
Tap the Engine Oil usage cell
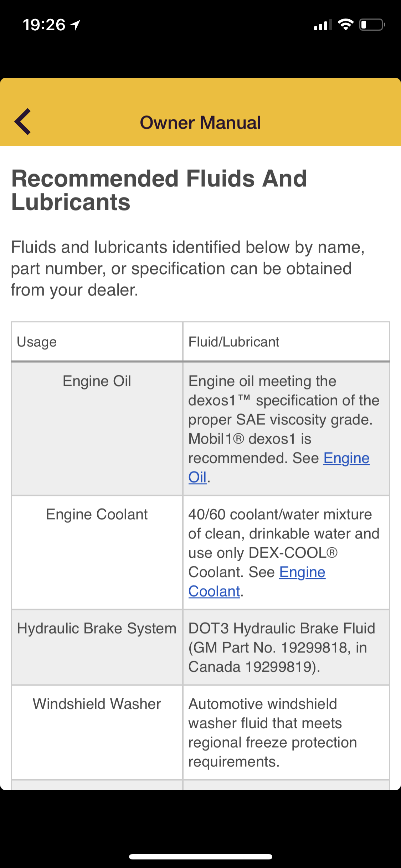pyautogui.click(x=97, y=381)
